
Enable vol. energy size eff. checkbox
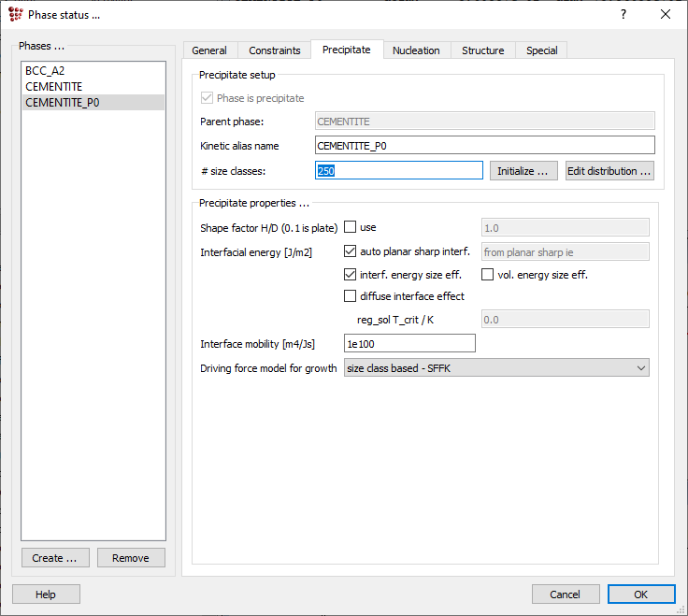pyautogui.click(x=488, y=275)
